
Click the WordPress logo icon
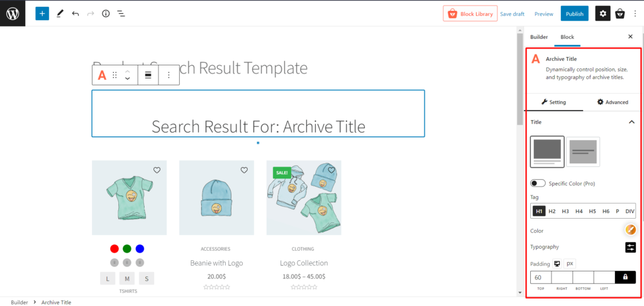[13, 13]
